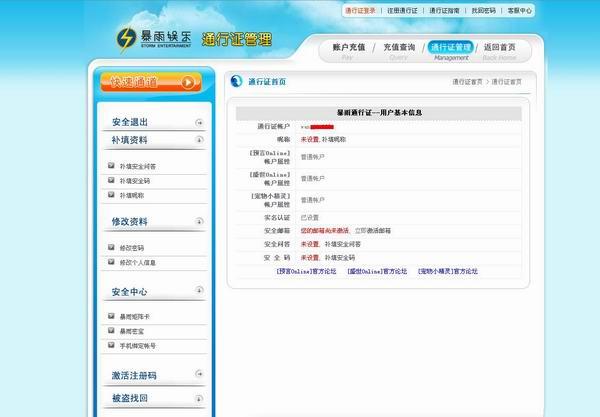Click the envelope icon beside 修改密码
The image size is (600, 417).
point(111,247)
